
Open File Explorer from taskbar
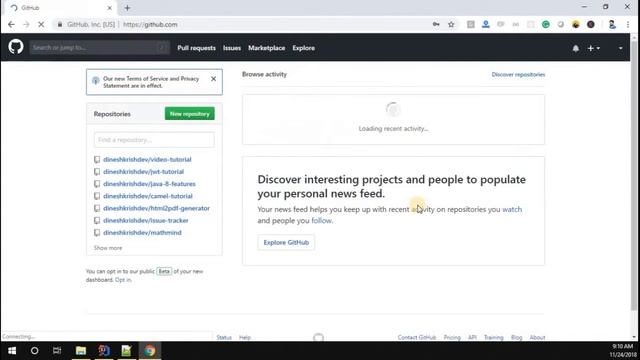coord(81,351)
